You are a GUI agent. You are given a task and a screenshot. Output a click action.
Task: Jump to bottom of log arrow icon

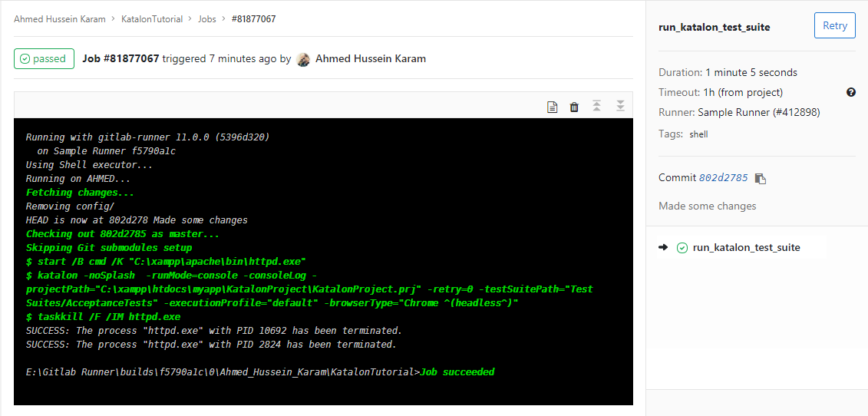point(621,107)
